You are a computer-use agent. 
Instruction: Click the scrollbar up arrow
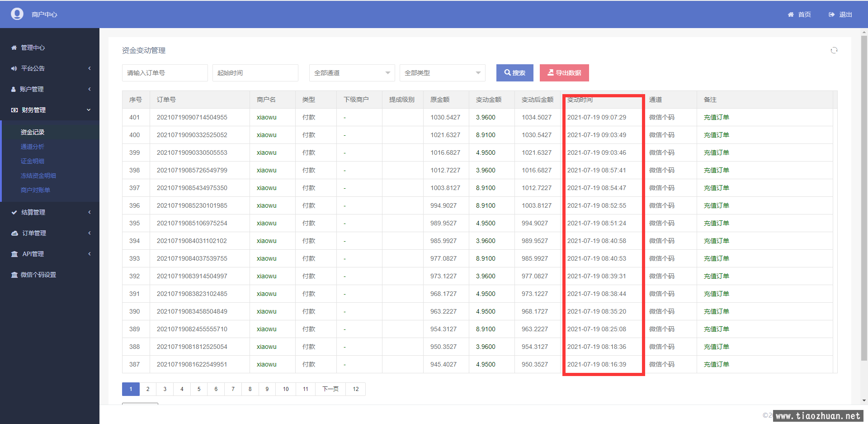(864, 32)
